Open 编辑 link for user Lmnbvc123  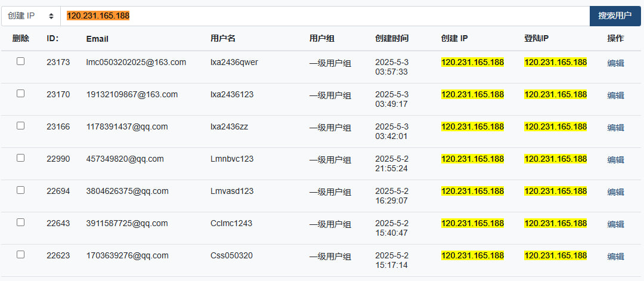click(615, 160)
